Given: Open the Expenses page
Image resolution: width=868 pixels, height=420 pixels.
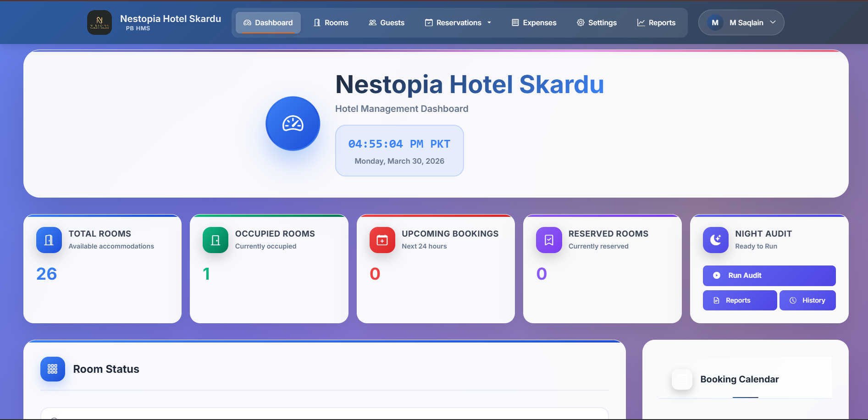Looking at the screenshot, I should pyautogui.click(x=534, y=22).
